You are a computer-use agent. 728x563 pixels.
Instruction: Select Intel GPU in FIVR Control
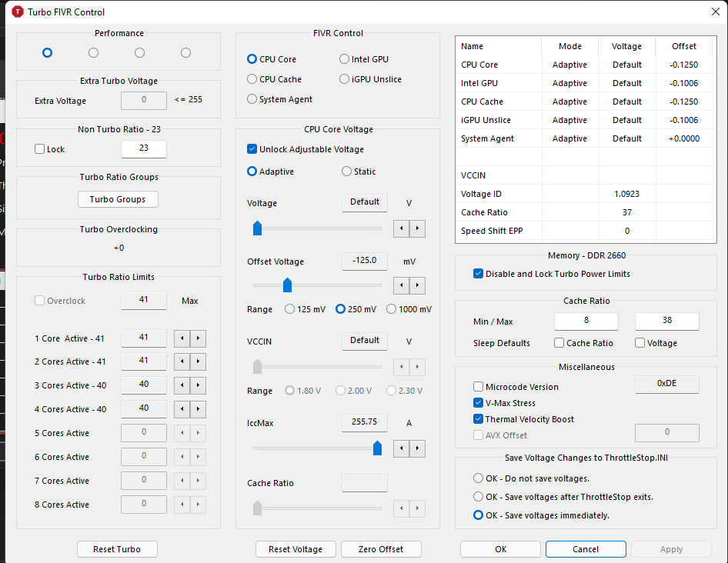[364, 59]
